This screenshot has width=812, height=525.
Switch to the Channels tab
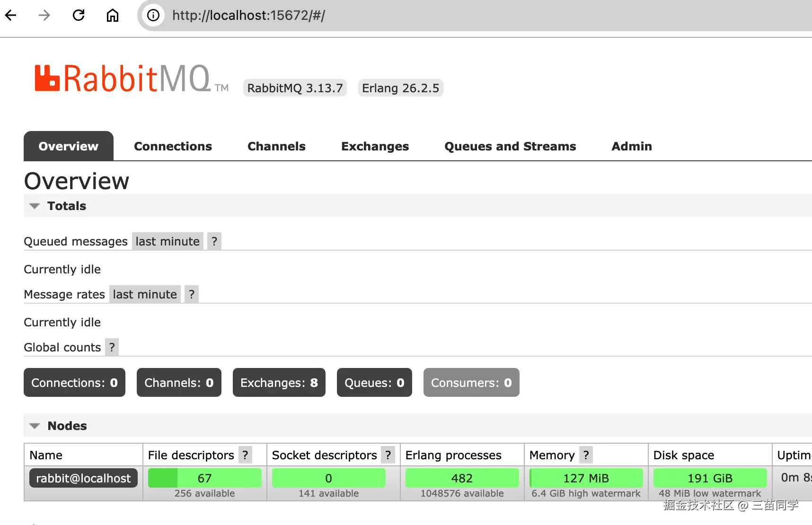[x=276, y=146]
